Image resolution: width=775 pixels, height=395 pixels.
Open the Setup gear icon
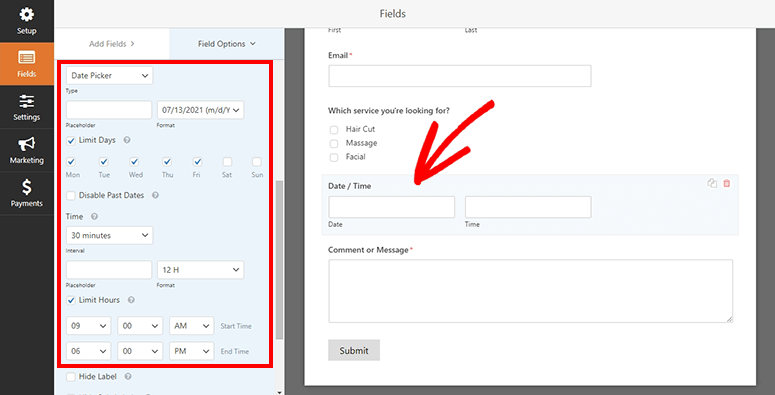click(x=27, y=15)
